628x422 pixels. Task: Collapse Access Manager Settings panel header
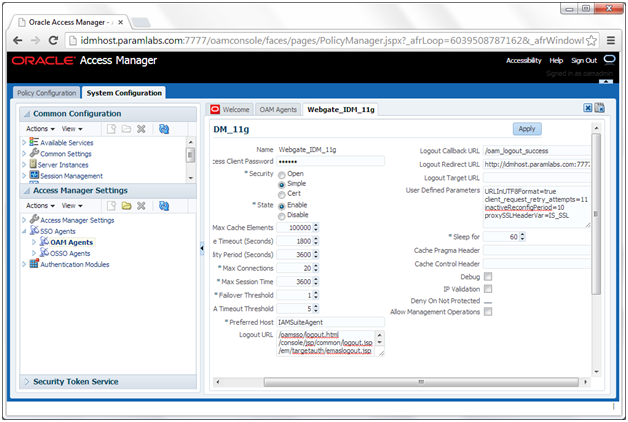[x=26, y=191]
